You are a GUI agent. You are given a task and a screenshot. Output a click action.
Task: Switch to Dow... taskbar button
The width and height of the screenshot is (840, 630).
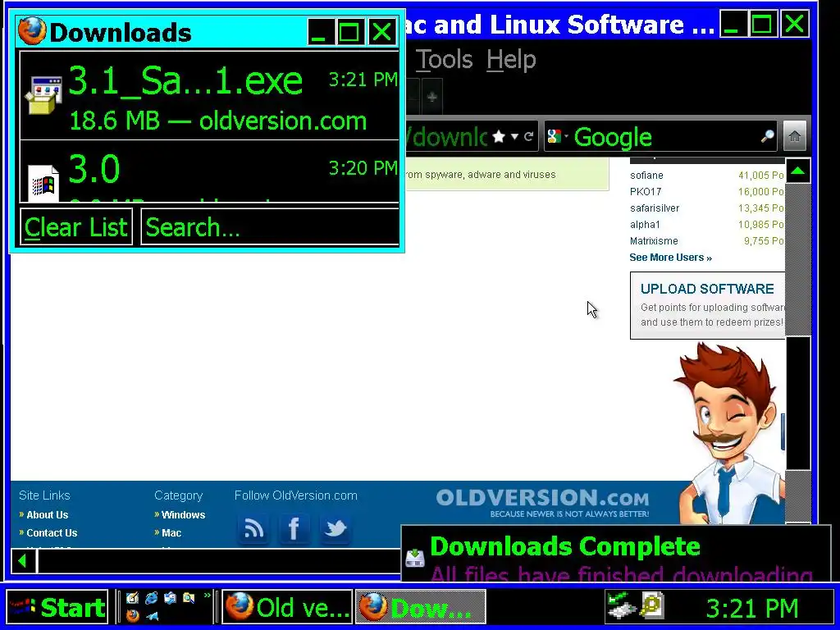421,608
